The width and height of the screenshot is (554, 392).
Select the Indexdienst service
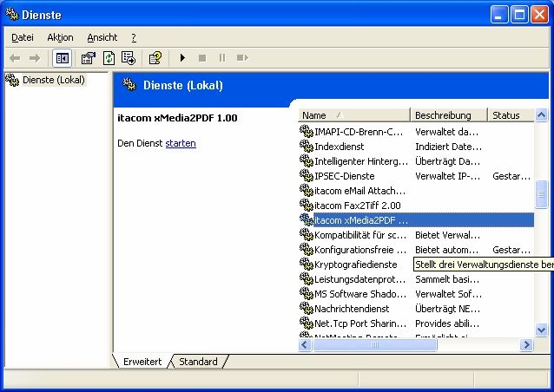pyautogui.click(x=416, y=147)
